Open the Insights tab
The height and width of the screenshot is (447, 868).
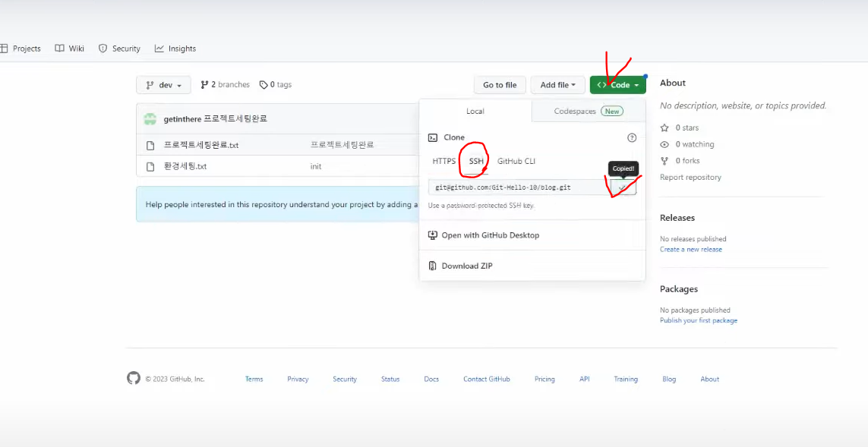(175, 49)
